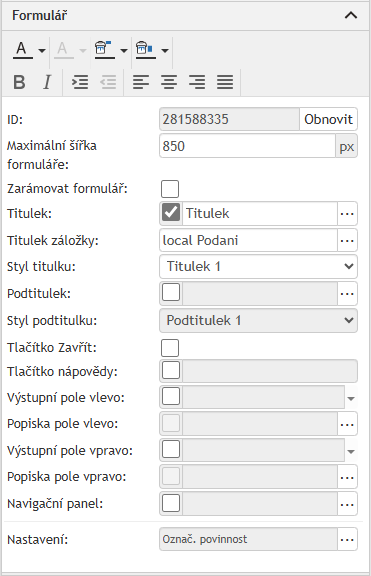The width and height of the screenshot is (371, 576).
Task: Align text right
Action: [197, 82]
